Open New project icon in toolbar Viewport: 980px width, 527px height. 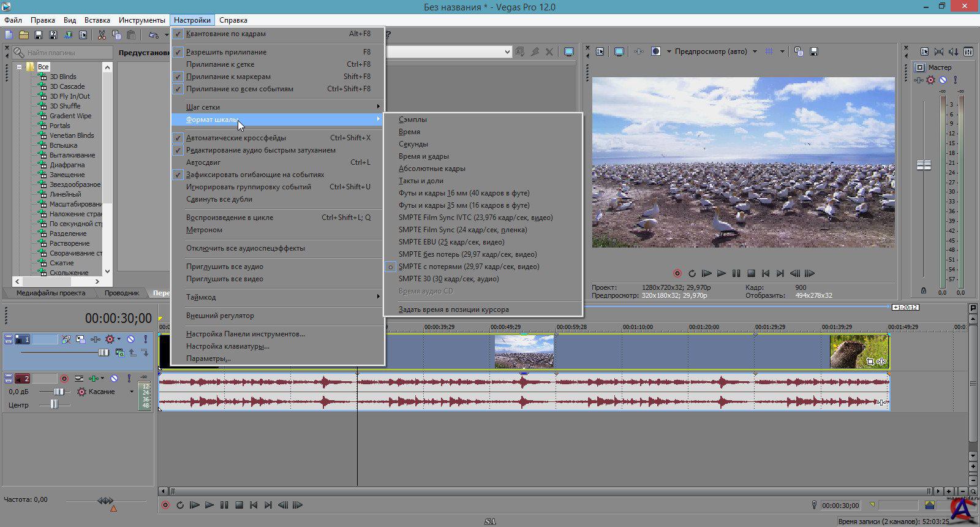9,36
